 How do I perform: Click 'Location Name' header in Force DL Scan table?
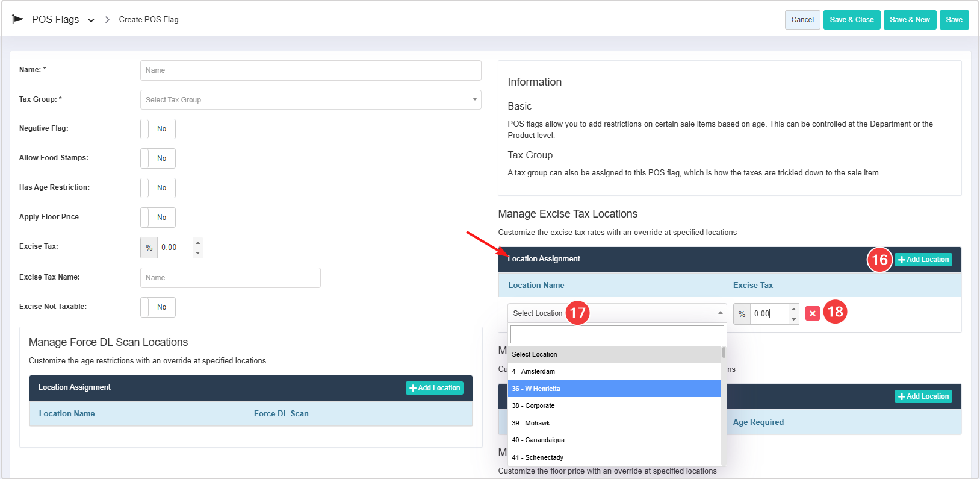(x=67, y=414)
